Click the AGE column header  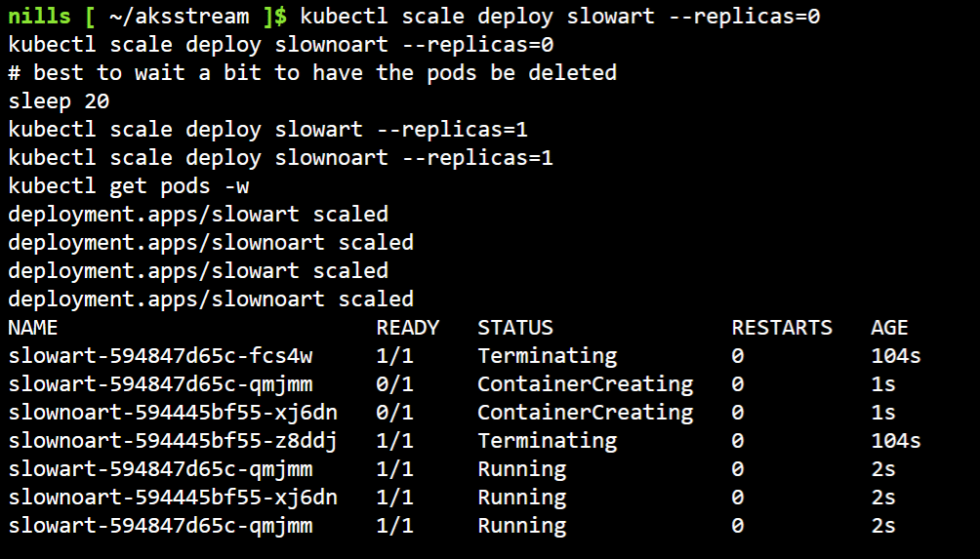click(x=889, y=327)
